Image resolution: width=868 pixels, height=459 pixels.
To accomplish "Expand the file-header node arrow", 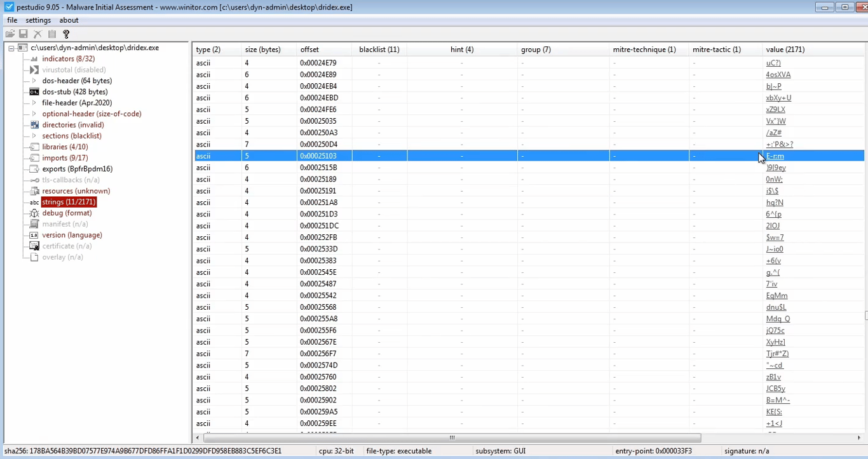I will pos(34,103).
